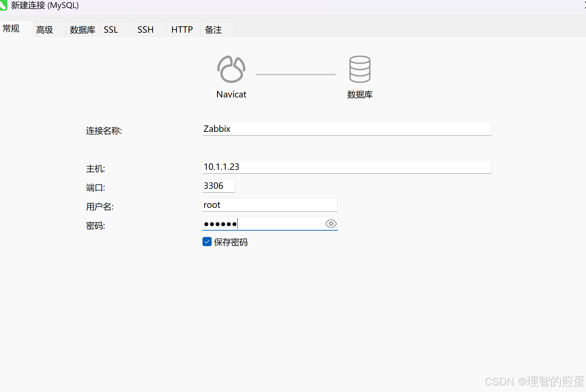Click the database cylinder icon
586x392 pixels.
pyautogui.click(x=360, y=69)
